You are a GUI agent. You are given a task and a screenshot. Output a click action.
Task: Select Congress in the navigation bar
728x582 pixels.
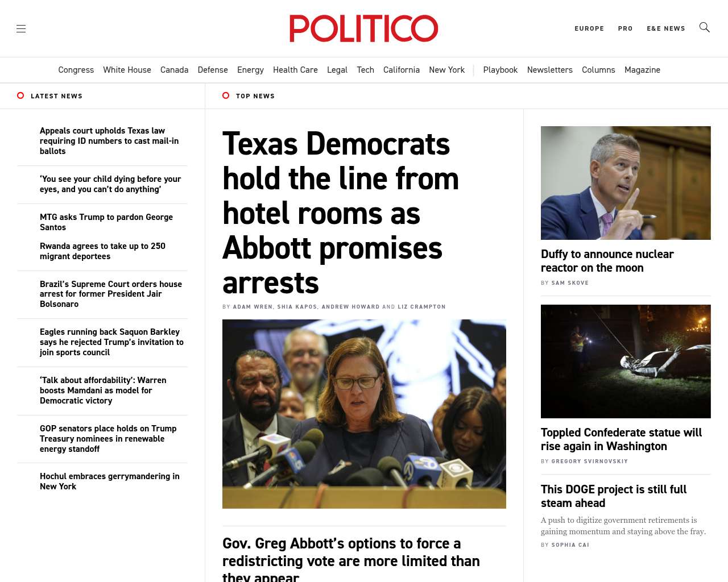point(76,70)
